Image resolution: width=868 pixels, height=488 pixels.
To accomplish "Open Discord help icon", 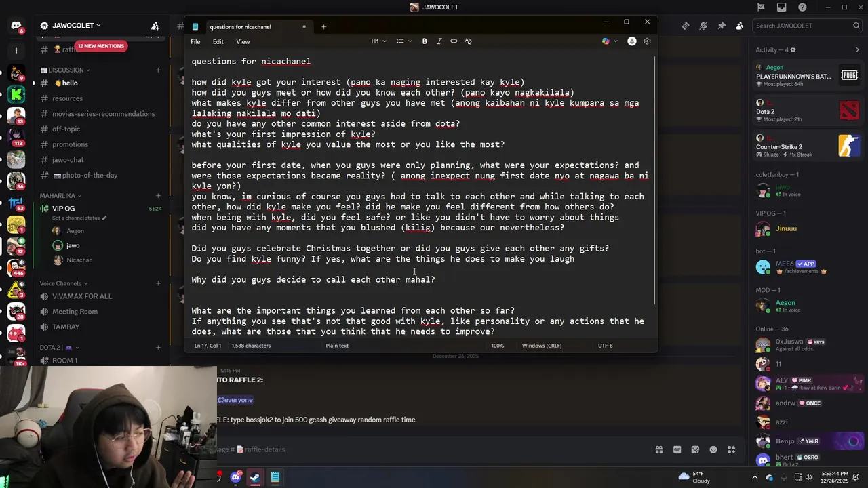I will tap(803, 7).
